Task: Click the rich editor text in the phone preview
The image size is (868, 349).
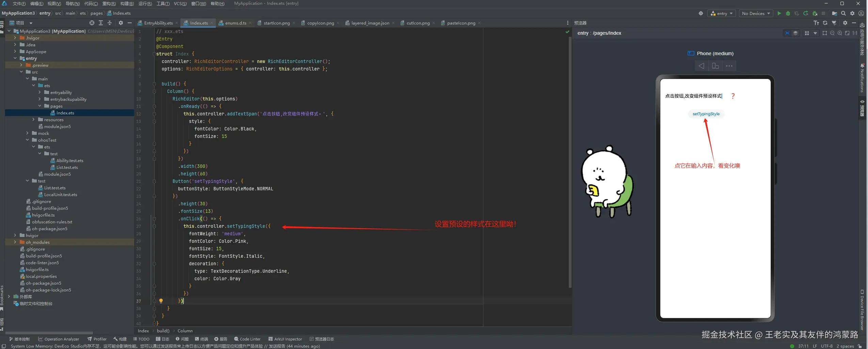Action: tap(693, 96)
